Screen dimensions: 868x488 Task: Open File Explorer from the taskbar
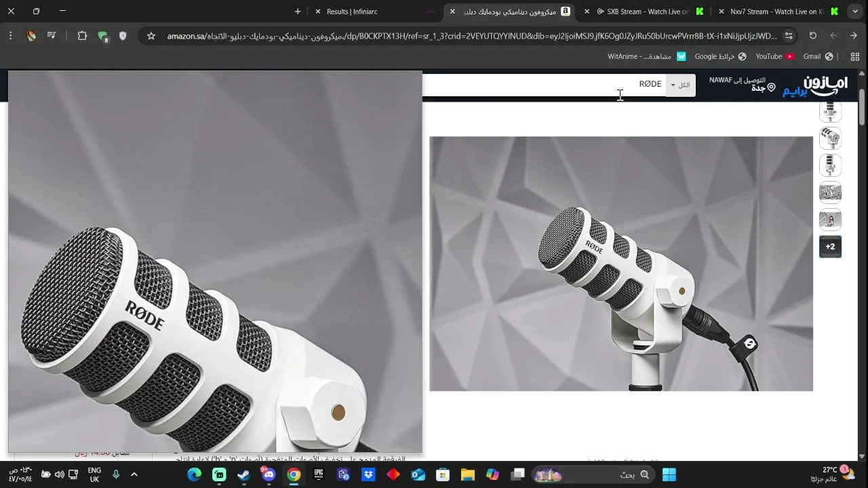[x=467, y=474]
